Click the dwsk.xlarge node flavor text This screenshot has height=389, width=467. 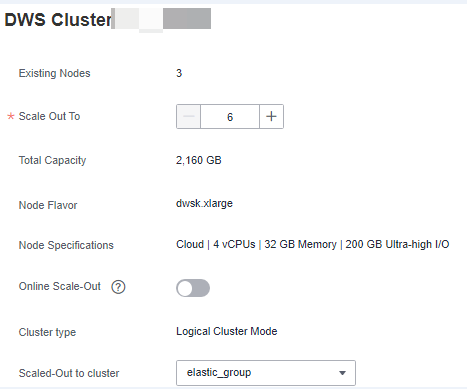coord(204,203)
